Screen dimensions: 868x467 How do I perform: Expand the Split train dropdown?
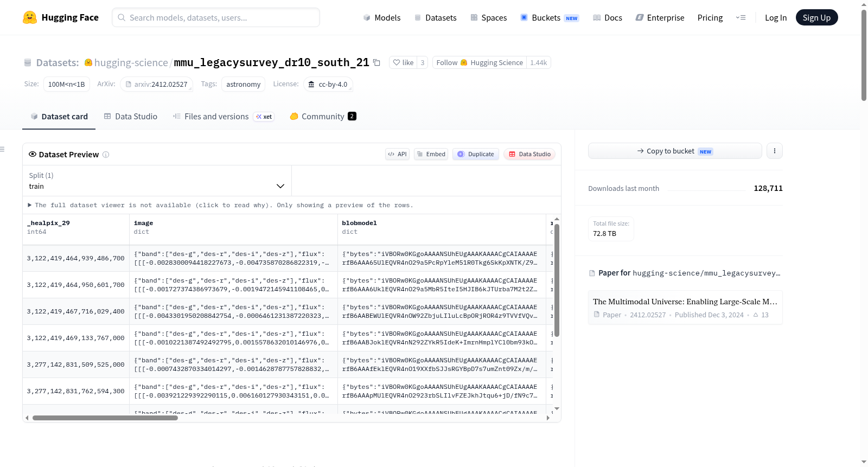tap(157, 181)
